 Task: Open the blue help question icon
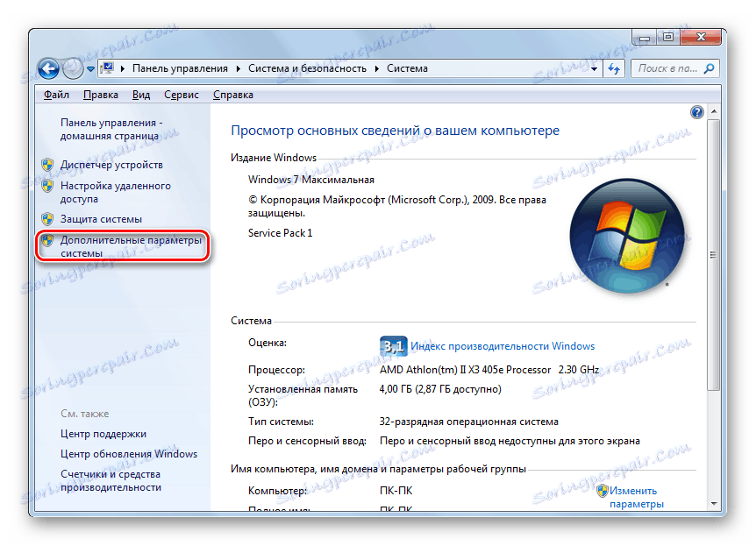696,113
